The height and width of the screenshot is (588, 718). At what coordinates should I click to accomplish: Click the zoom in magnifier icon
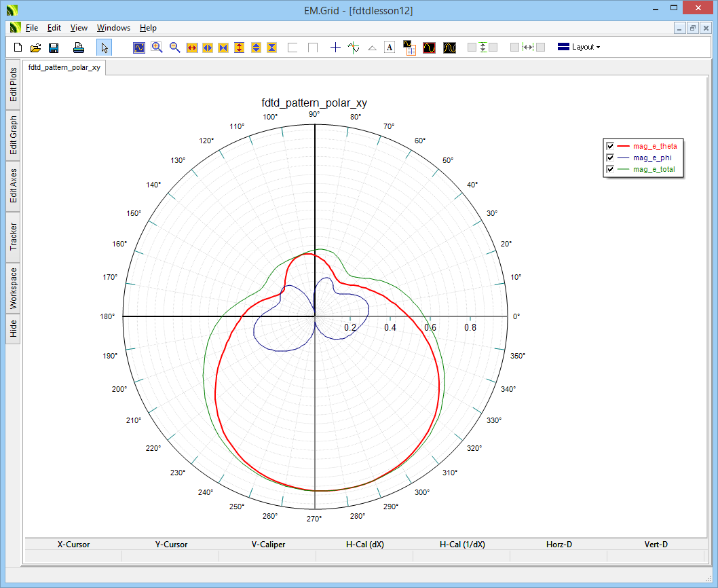(x=157, y=48)
